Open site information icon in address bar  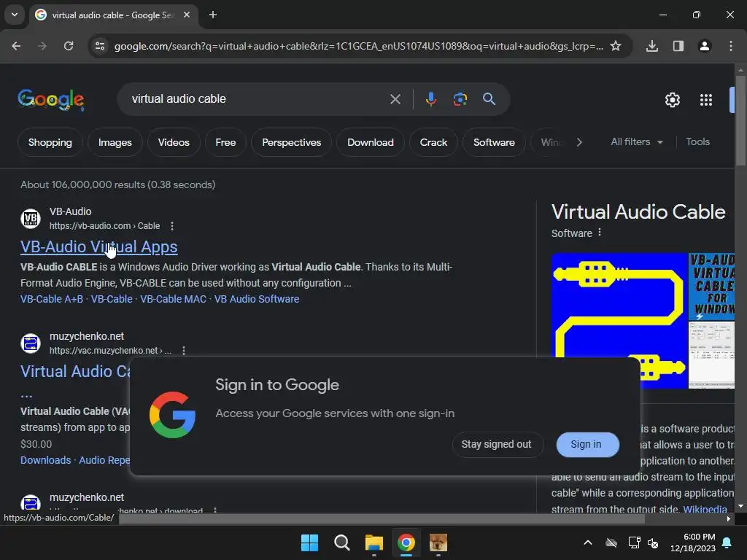click(x=100, y=46)
